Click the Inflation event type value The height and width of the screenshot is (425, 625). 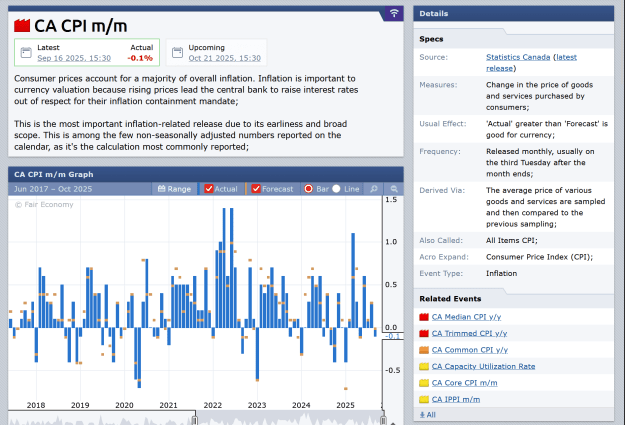[x=501, y=273]
